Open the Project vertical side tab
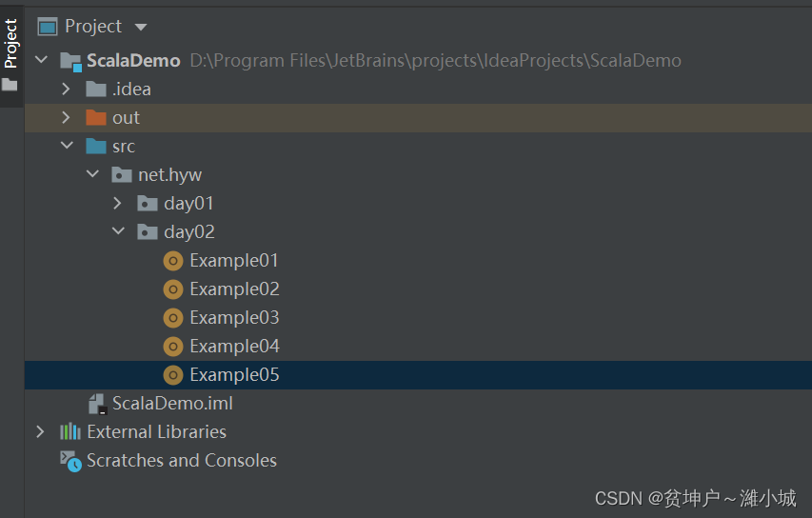 [10, 44]
